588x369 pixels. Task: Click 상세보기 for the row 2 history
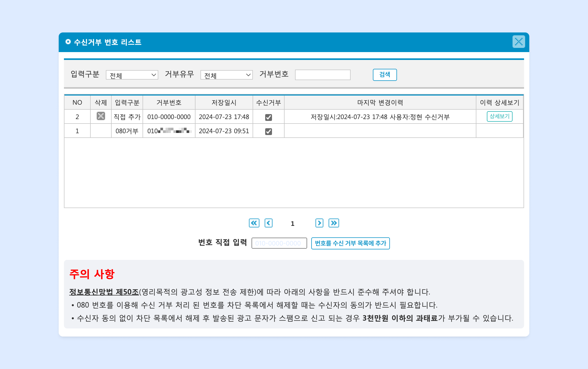tap(499, 116)
